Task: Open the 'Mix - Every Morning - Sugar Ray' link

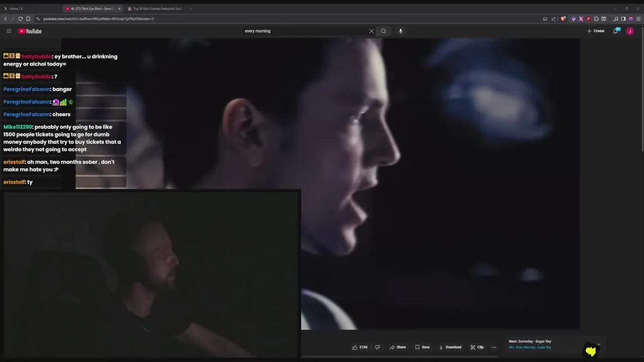Action: click(530, 347)
